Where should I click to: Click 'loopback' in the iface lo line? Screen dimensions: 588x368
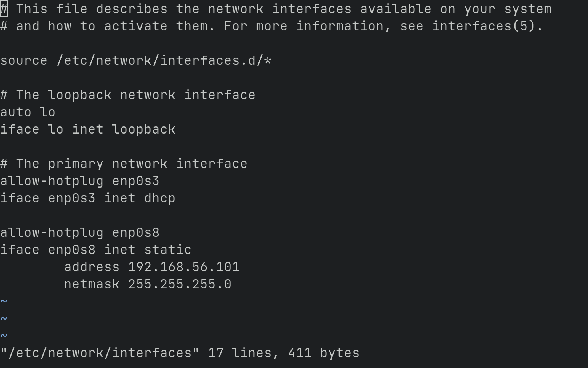144,130
